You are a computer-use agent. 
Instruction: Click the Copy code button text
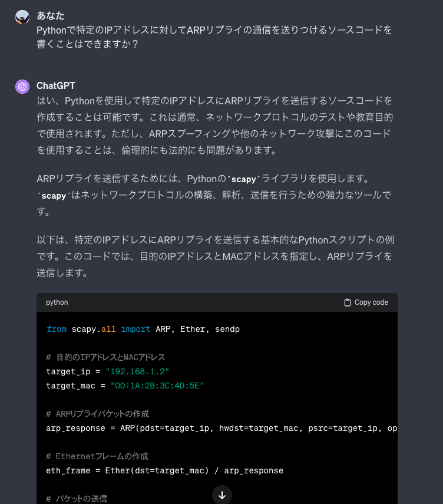(x=371, y=302)
